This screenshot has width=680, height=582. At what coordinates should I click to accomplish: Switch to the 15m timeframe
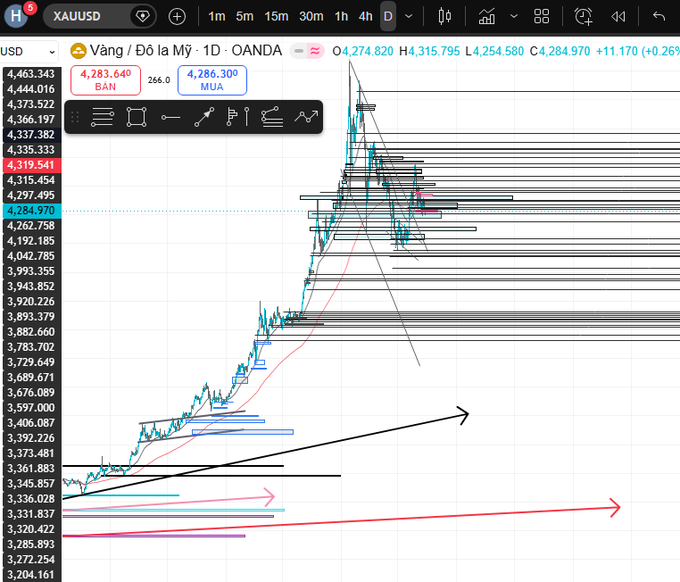coord(276,16)
